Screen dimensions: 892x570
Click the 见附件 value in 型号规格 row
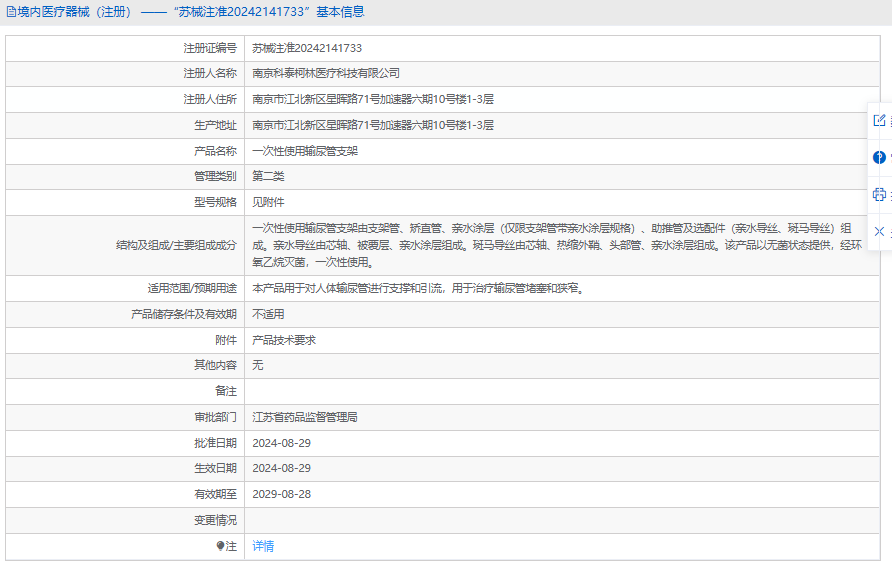[268, 203]
